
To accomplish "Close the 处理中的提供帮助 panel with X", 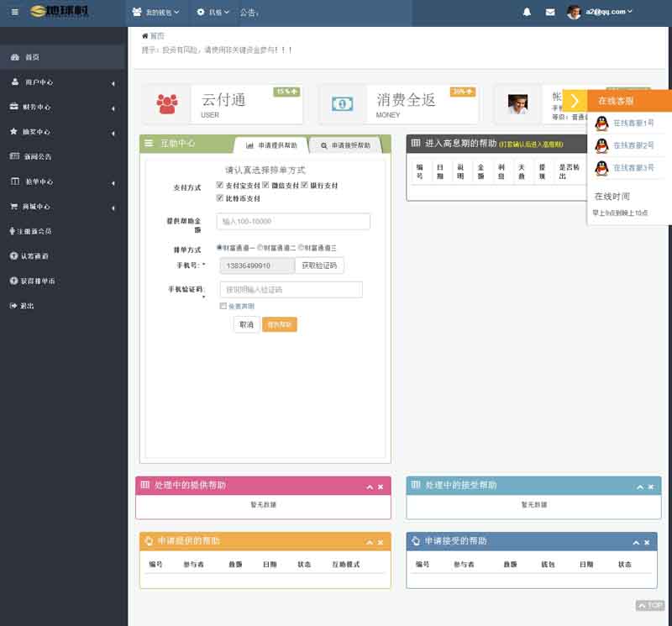I will click(381, 487).
